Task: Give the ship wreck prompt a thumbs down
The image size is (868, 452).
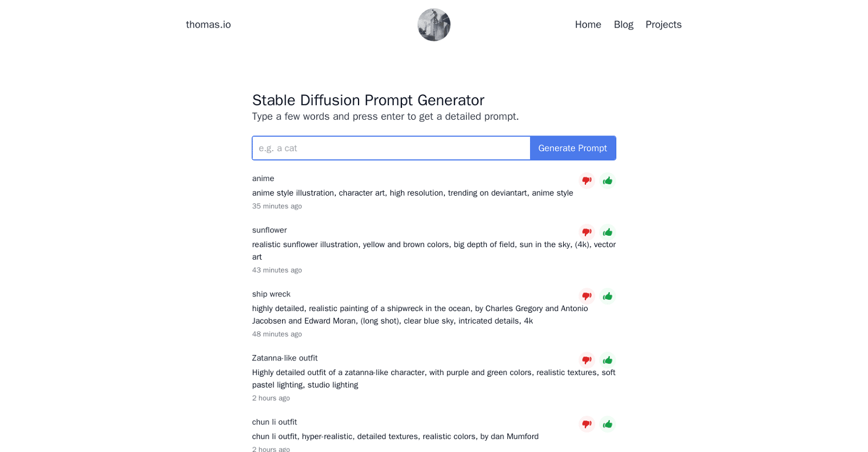Action: [586, 296]
